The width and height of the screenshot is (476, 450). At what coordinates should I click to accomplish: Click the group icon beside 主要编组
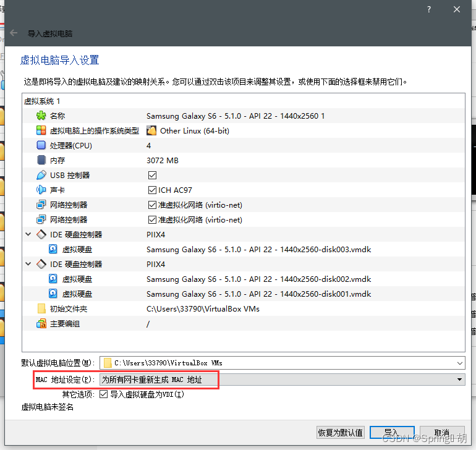click(x=41, y=324)
